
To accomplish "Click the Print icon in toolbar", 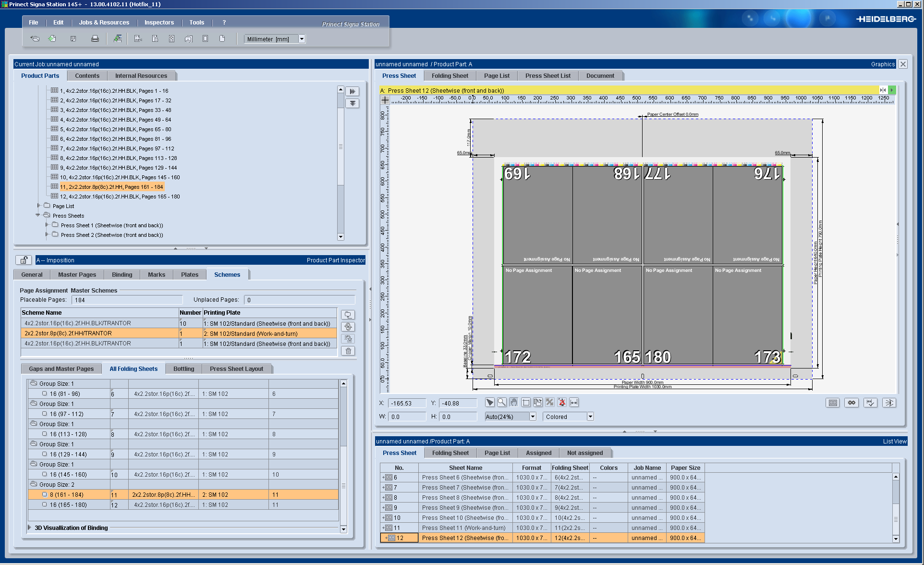I will (95, 39).
